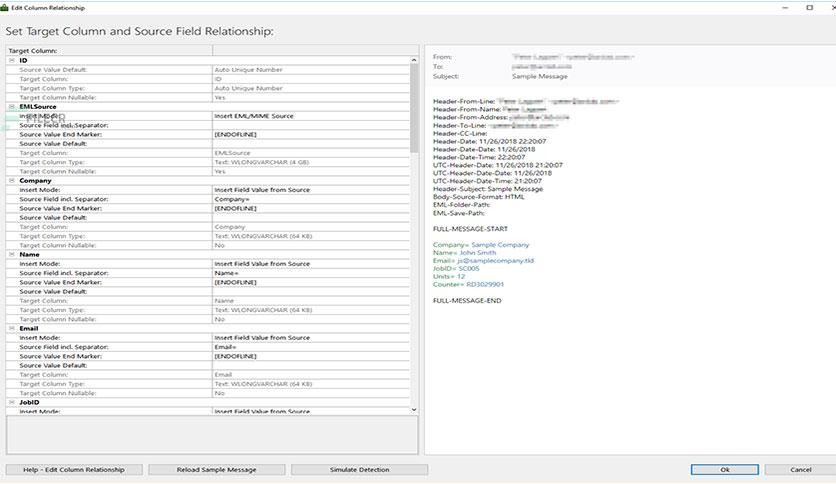Collapse the Name group expander
This screenshot has width=836, height=484.
pyautogui.click(x=12, y=254)
